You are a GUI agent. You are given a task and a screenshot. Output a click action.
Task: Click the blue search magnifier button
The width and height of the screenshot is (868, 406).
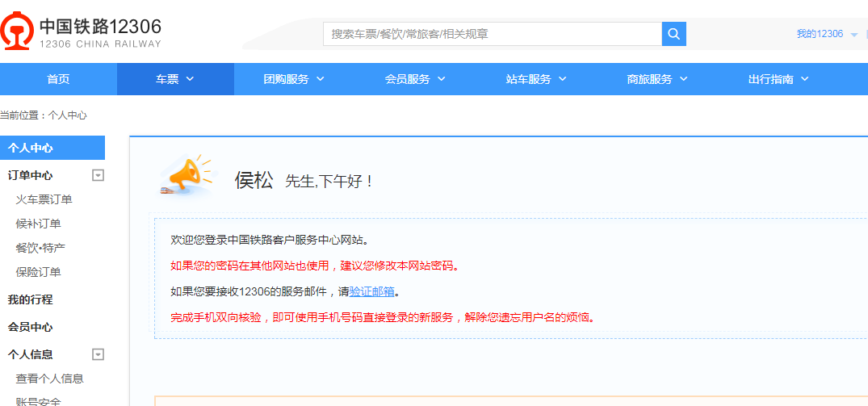pyautogui.click(x=673, y=34)
